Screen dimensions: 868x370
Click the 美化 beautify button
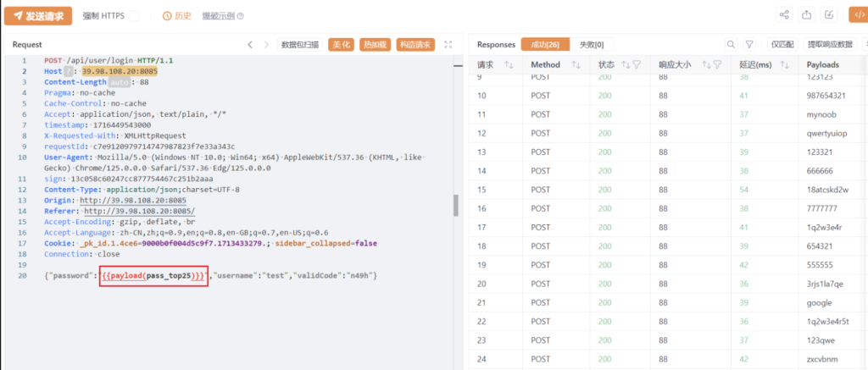(x=341, y=44)
